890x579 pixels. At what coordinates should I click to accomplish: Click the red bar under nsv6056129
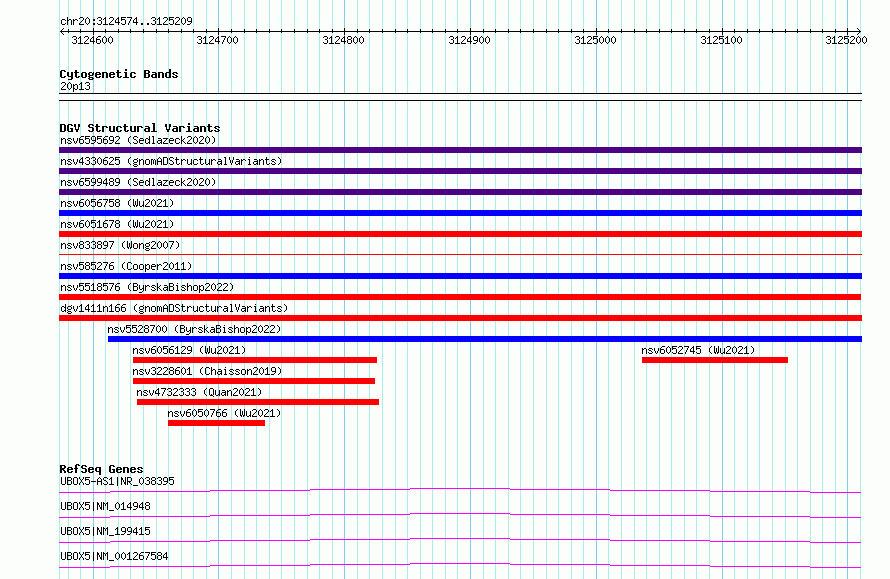point(255,360)
